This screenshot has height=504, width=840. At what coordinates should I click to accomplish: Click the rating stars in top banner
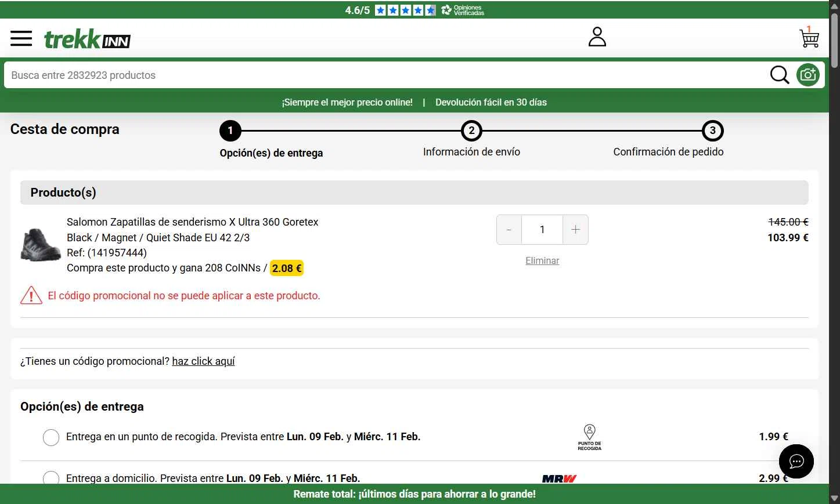[x=405, y=10]
